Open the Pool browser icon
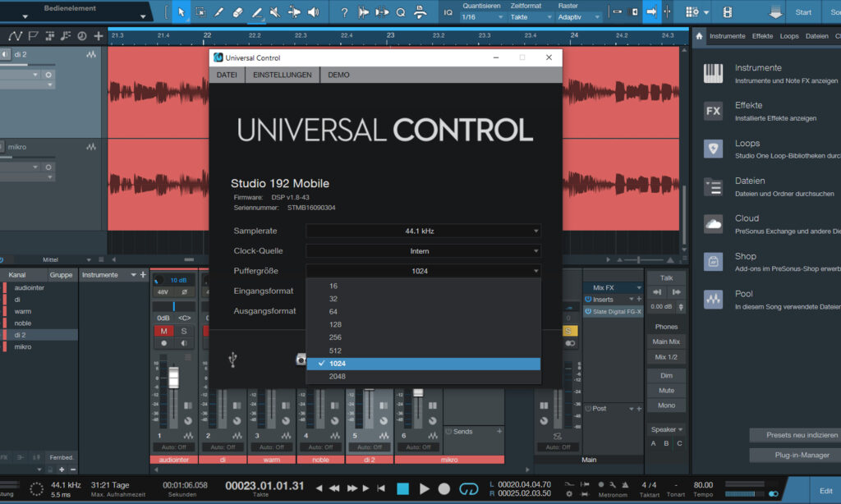841x504 pixels. pyautogui.click(x=713, y=299)
